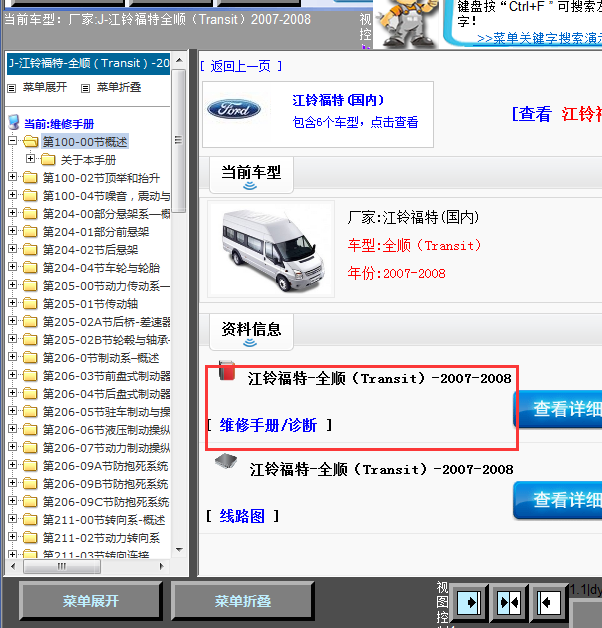Click the mechanic mascot image
The width and height of the screenshot is (602, 628).
tap(407, 23)
